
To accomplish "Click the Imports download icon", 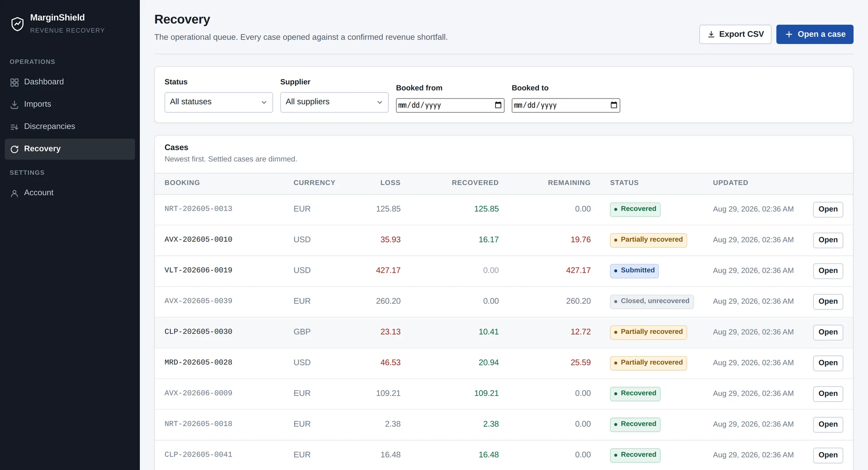I will tap(14, 105).
